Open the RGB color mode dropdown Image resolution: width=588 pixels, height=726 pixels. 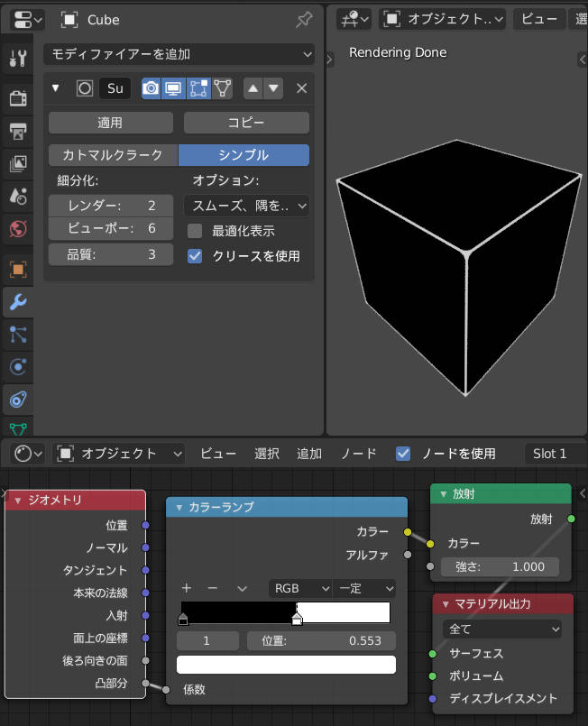300,589
